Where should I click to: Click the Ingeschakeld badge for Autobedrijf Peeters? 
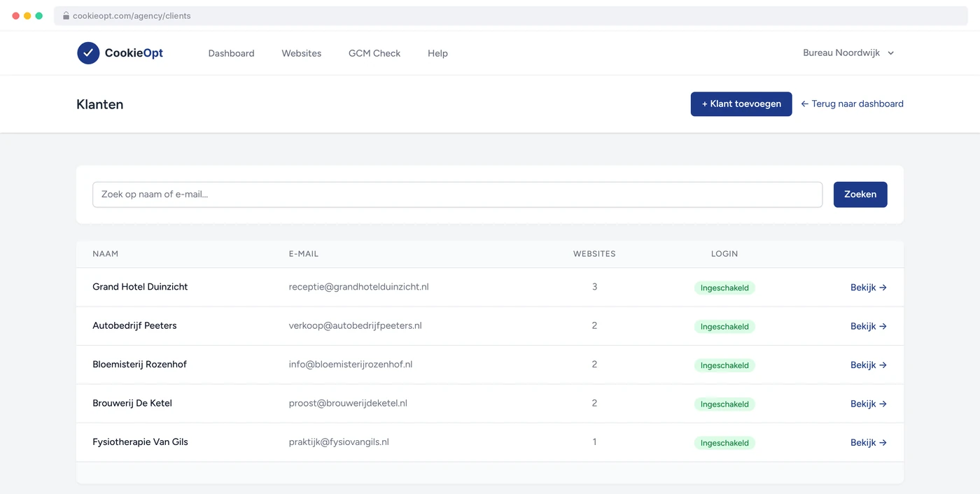pyautogui.click(x=724, y=327)
